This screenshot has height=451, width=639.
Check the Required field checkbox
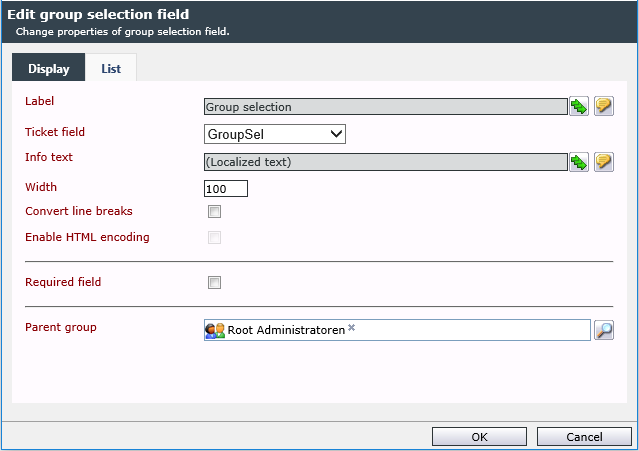point(214,282)
